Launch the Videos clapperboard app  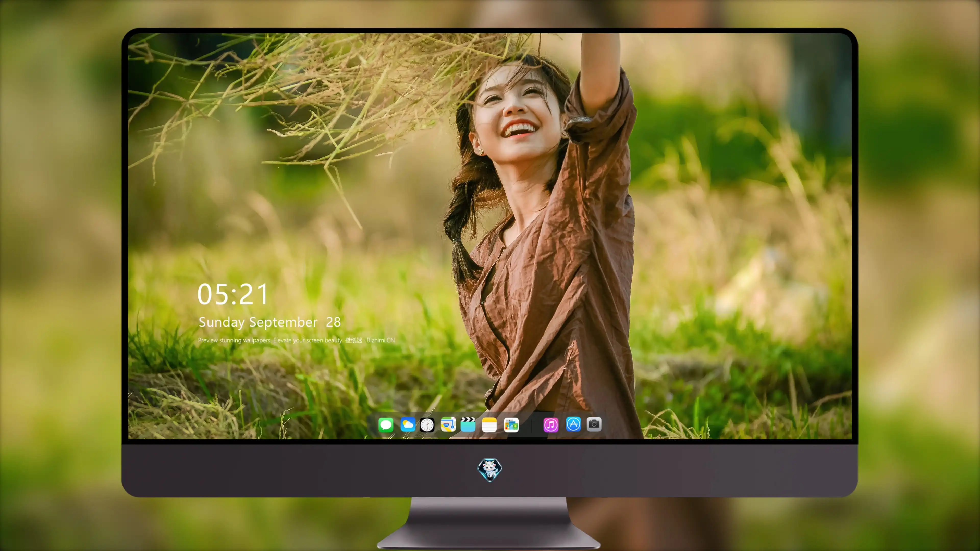click(468, 424)
